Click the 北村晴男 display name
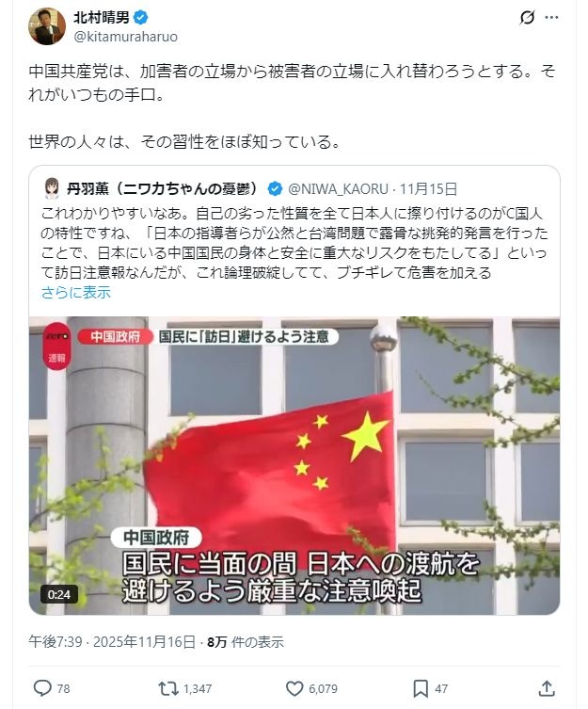The image size is (588, 709). click(102, 18)
